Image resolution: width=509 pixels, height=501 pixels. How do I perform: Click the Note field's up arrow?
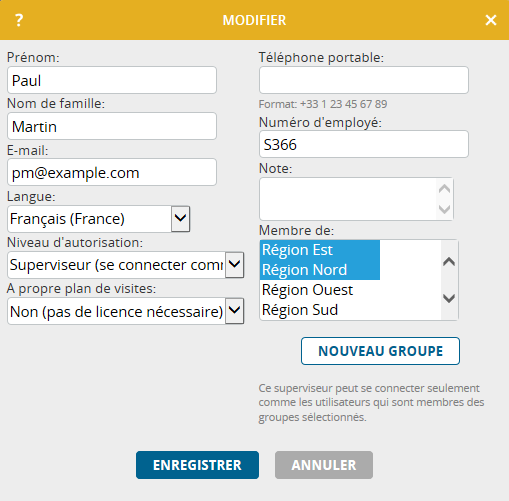(x=444, y=189)
